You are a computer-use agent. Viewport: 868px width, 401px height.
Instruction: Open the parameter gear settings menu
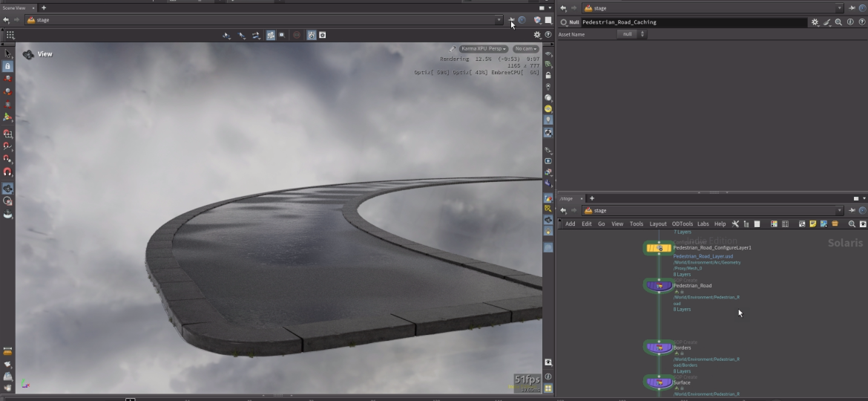click(815, 22)
